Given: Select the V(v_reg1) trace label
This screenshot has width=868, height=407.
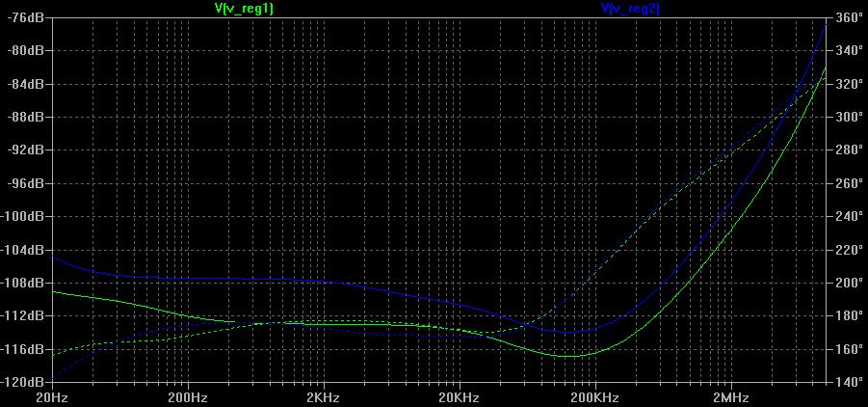Looking at the screenshot, I should click(244, 9).
